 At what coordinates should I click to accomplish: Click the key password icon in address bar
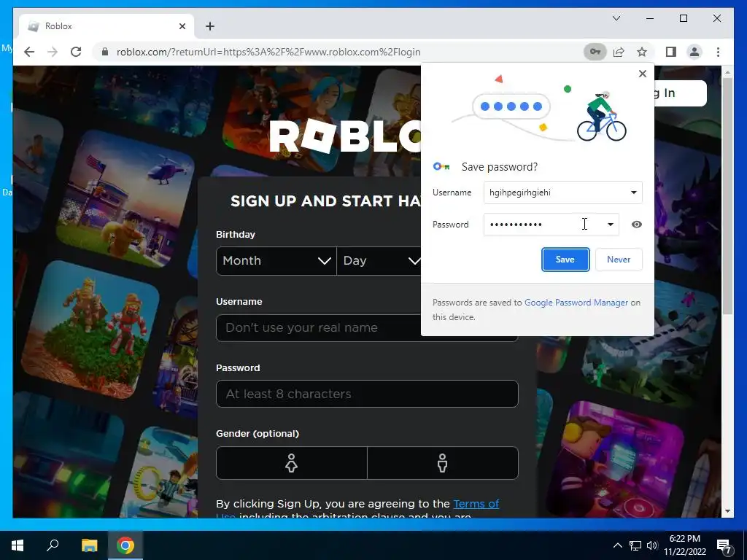[x=595, y=52]
